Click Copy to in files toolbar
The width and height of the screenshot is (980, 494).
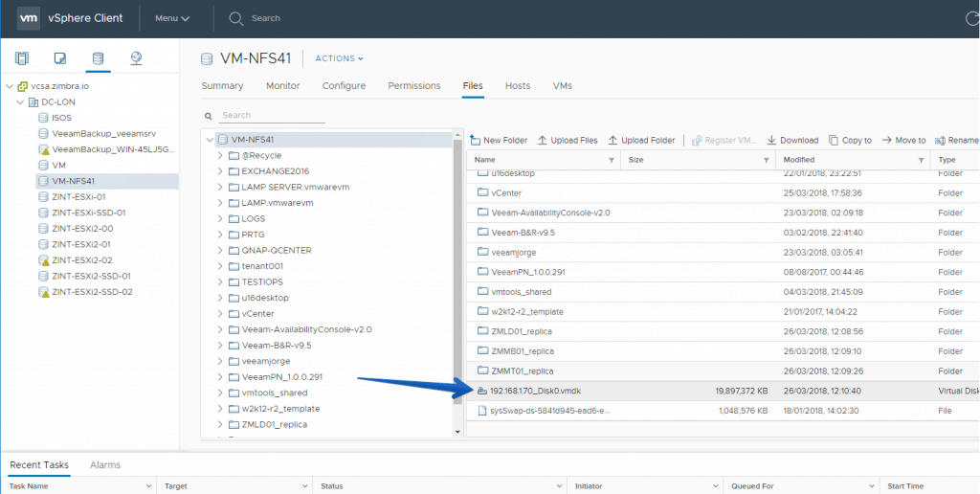850,141
